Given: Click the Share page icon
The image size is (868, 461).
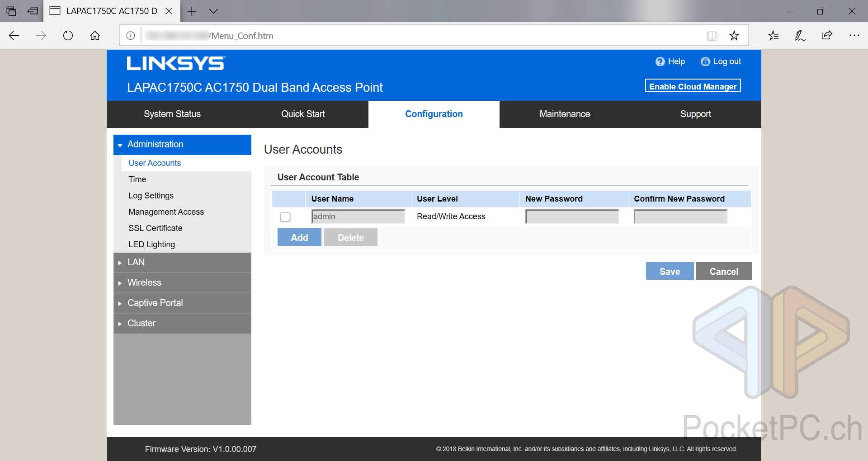Looking at the screenshot, I should pos(827,36).
